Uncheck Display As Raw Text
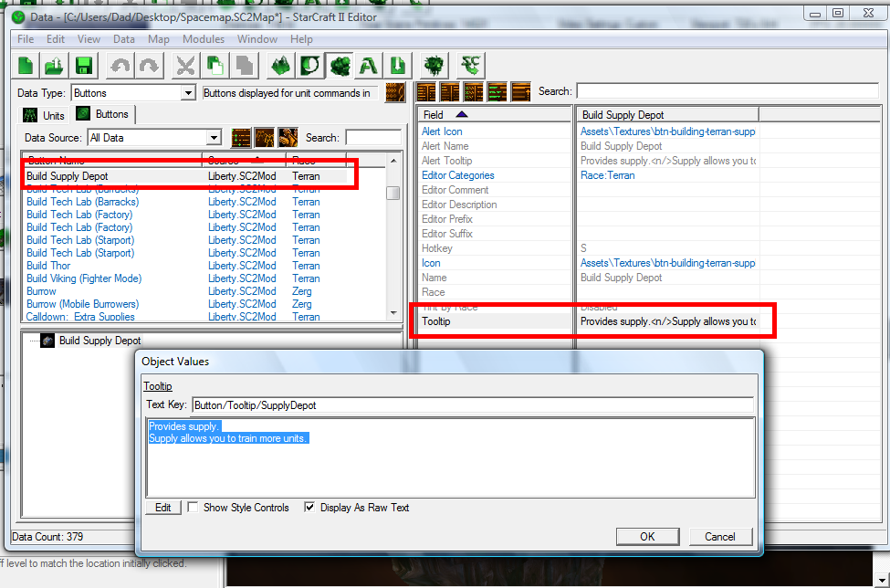Screen dimensions: 890x588 (309, 508)
